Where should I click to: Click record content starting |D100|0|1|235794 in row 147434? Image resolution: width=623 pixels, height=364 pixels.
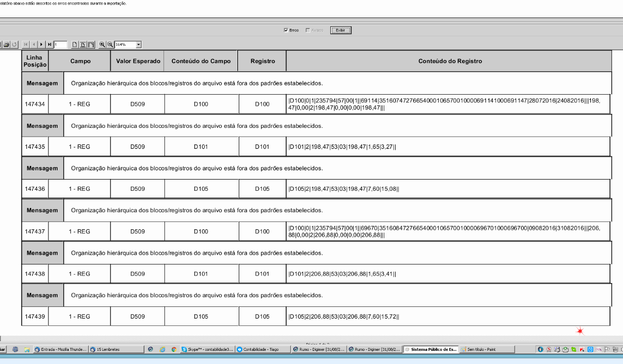[448, 104]
